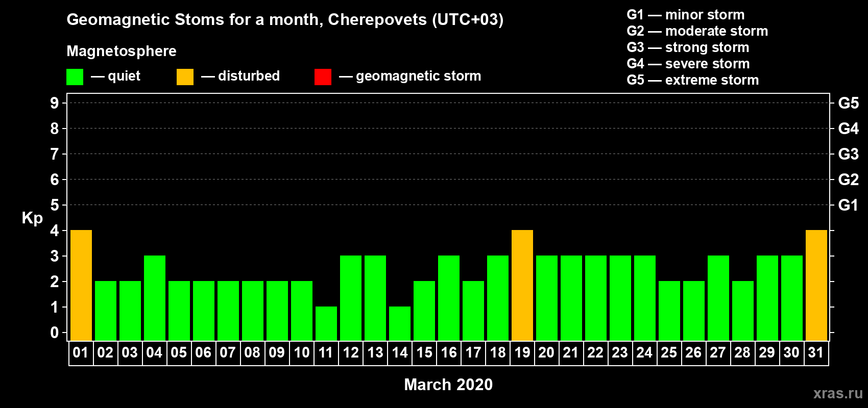
Task: Click the Kp axis label
Action: [32, 218]
